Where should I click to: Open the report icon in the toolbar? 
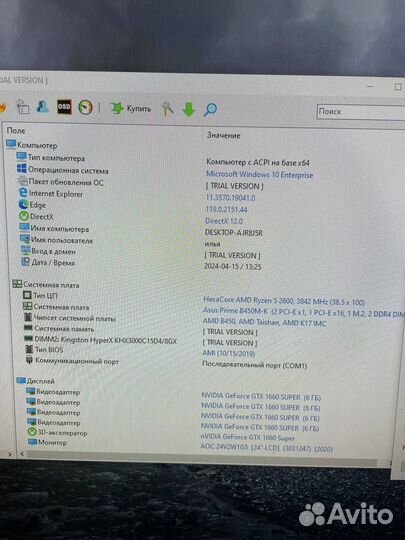coord(23,107)
